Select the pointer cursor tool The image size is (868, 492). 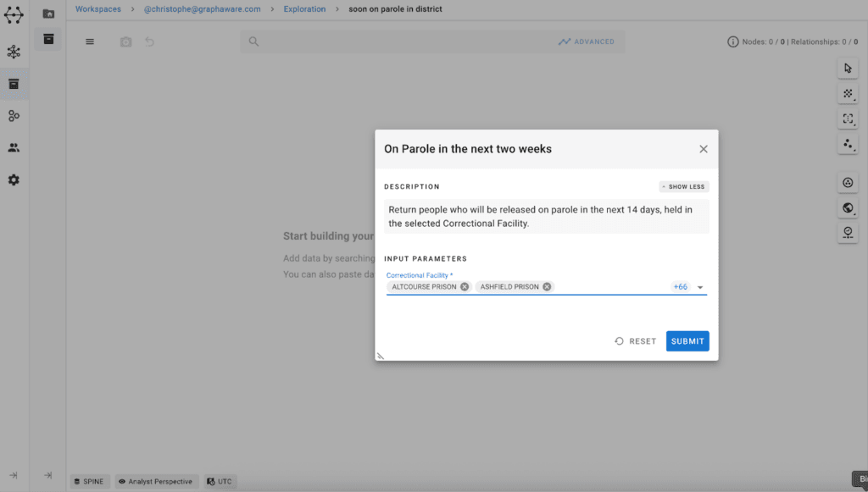point(848,69)
